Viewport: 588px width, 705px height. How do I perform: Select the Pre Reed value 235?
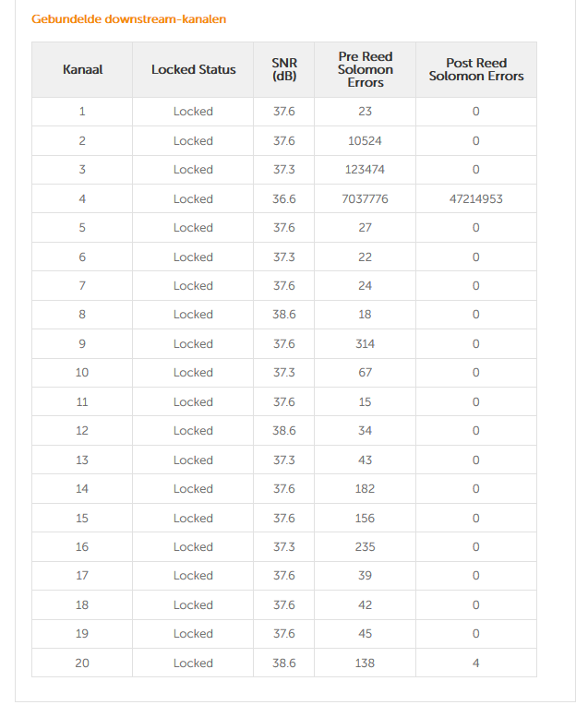[x=365, y=546]
